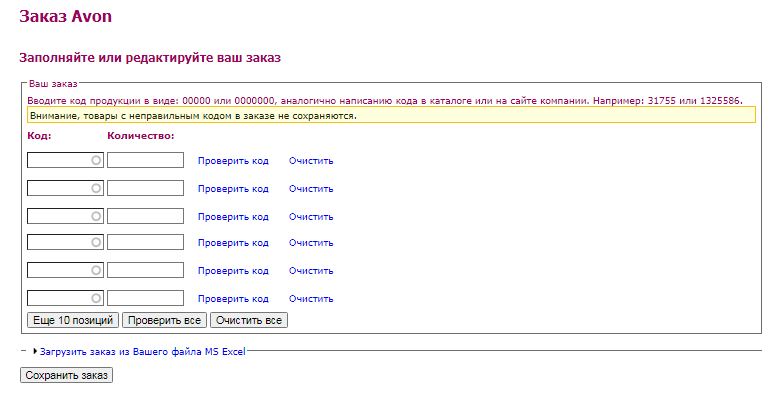Click the quantity input in the first row
Image resolution: width=776 pixels, height=401 pixels.
[x=146, y=160]
